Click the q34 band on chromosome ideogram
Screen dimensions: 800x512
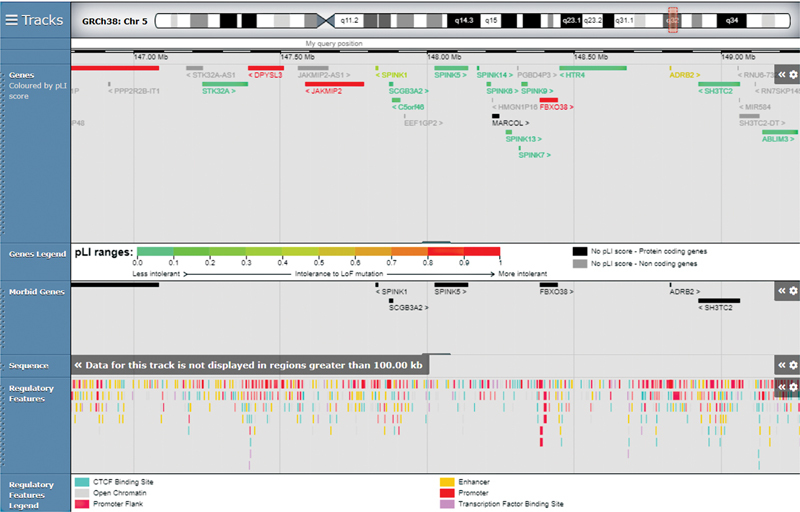point(732,20)
